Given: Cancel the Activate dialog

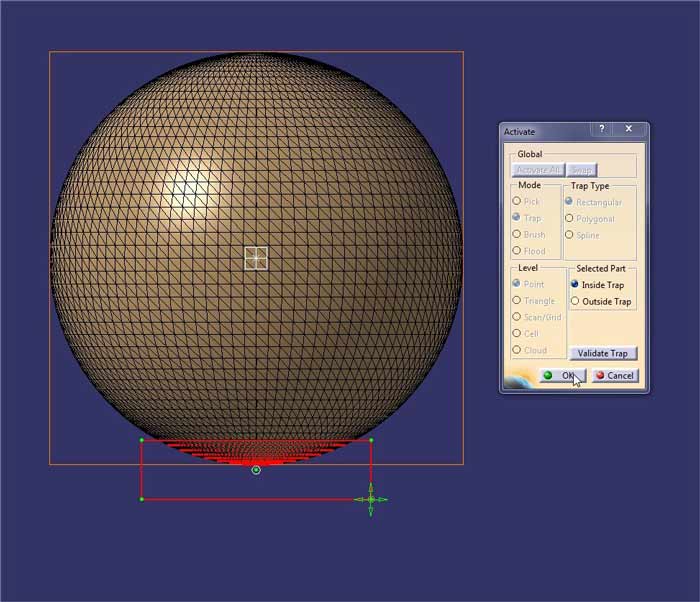Looking at the screenshot, I should point(615,376).
